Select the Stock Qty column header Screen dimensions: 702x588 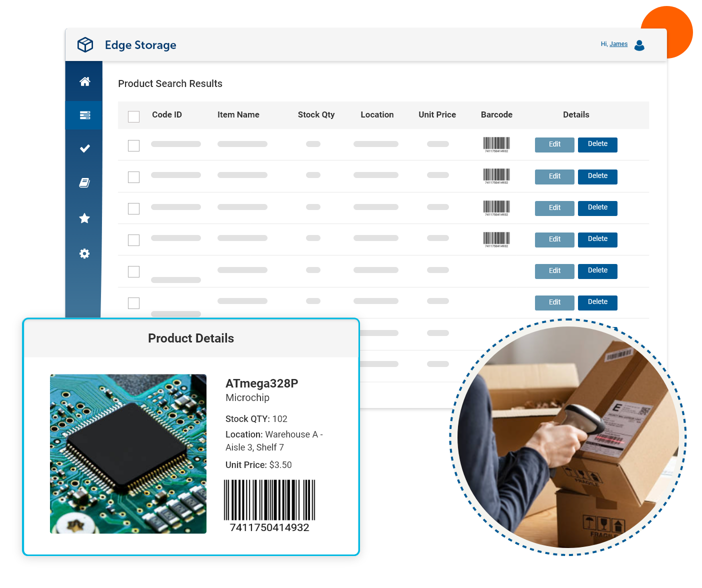316,114
